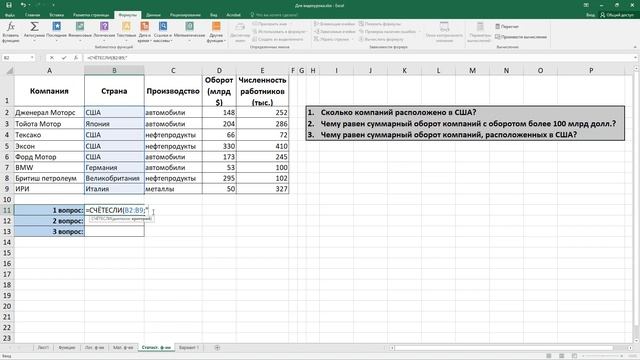This screenshot has width=640, height=360.
Task: Open the Лист1 sheet tab
Action: 43,347
